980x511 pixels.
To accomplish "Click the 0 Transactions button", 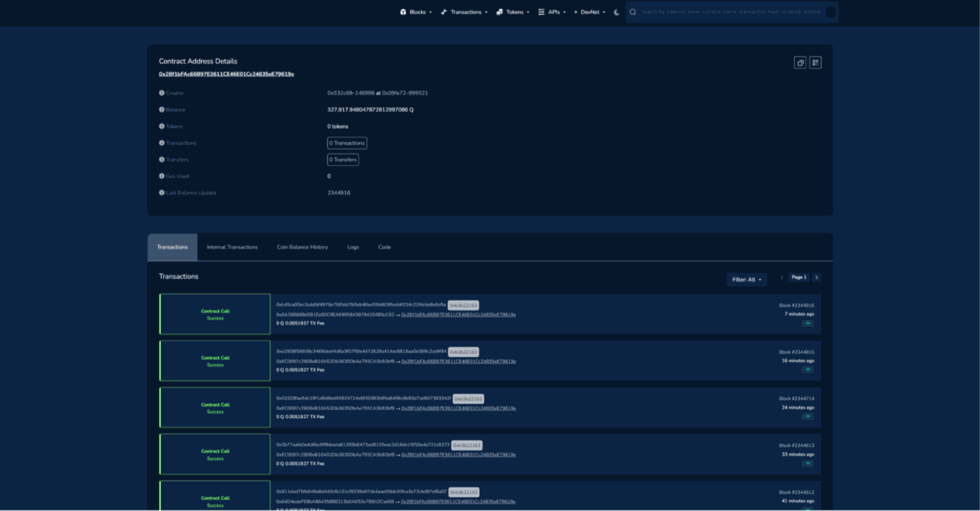I will 347,143.
